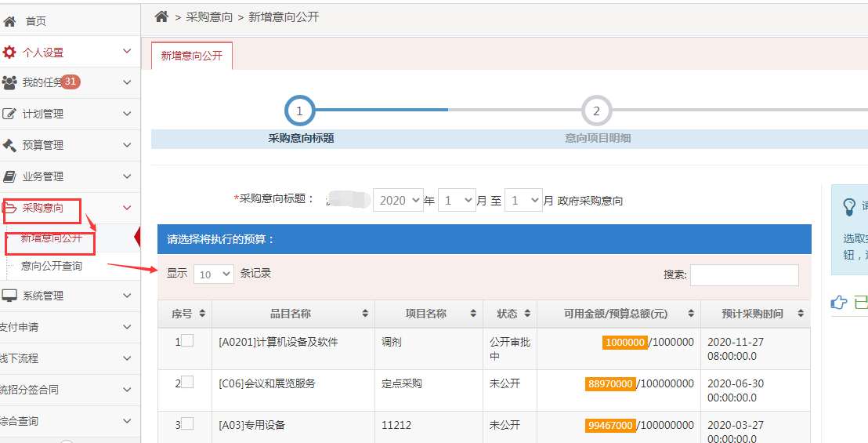Click the home icon in the breadcrumb
The width and height of the screenshot is (868, 443).
pyautogui.click(x=161, y=16)
